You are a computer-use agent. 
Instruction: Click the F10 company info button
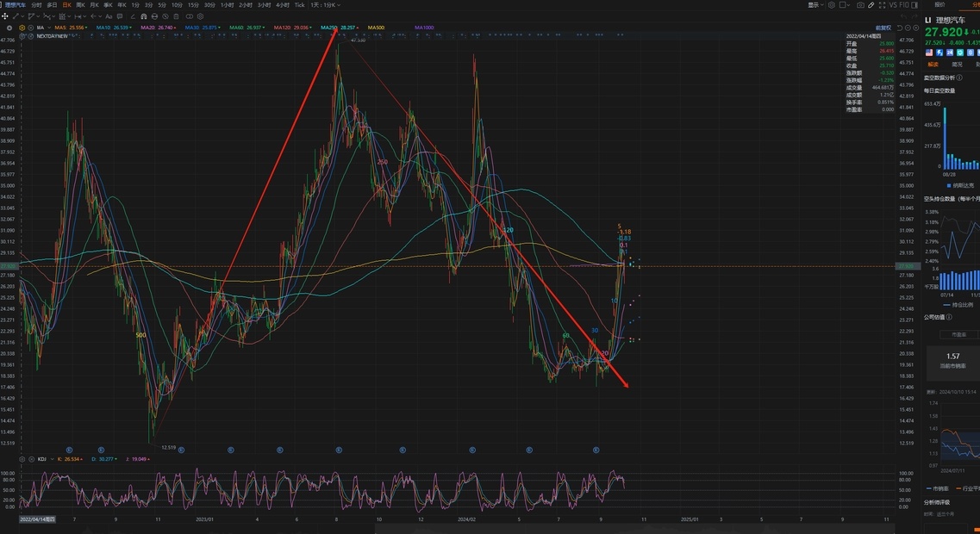pos(904,5)
